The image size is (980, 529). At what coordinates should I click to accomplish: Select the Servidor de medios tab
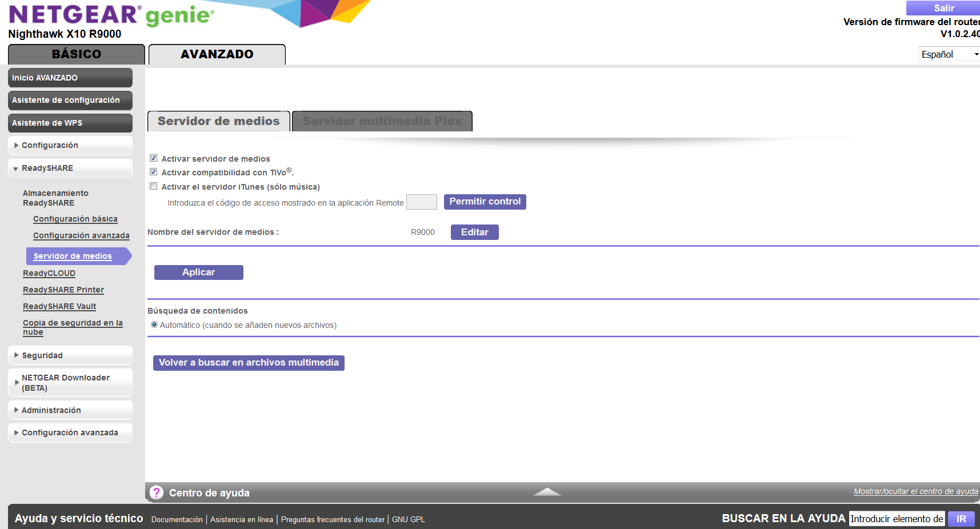click(x=219, y=121)
